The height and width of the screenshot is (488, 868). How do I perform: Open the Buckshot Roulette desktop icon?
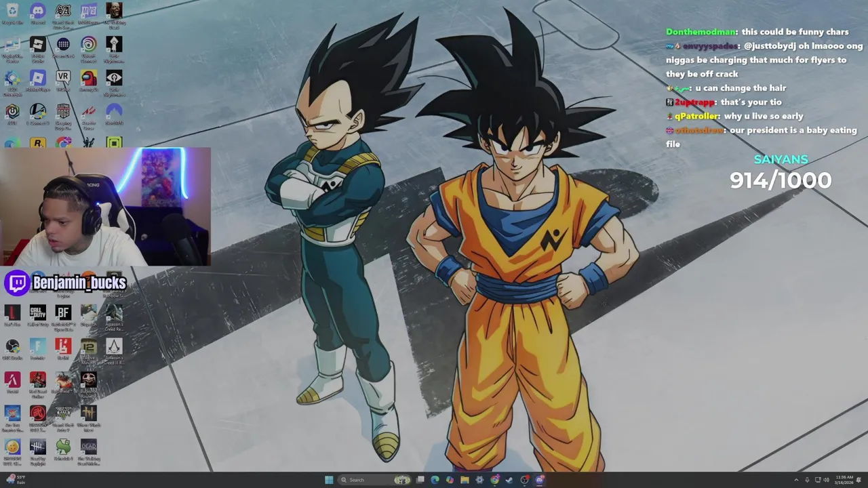[88, 384]
